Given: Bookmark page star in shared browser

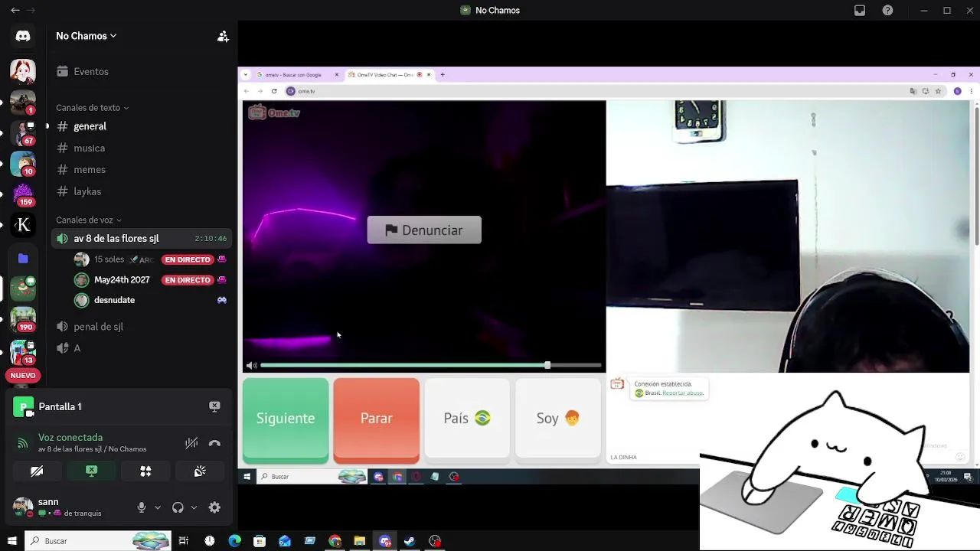Looking at the screenshot, I should 938,91.
